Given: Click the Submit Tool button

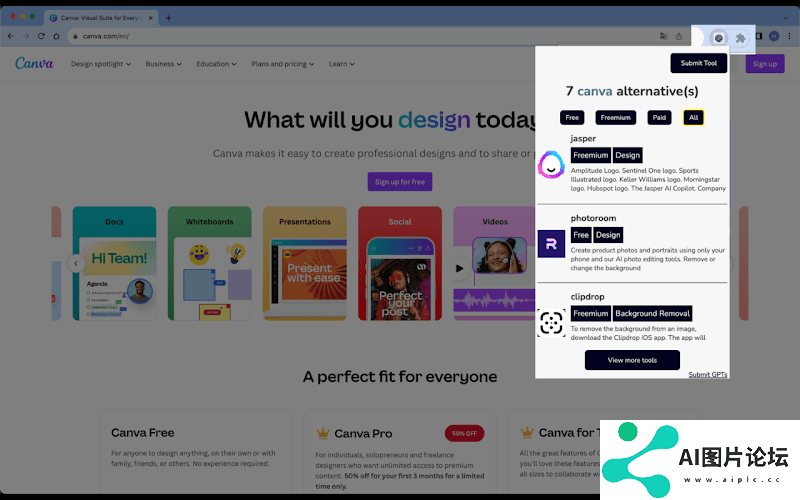Looking at the screenshot, I should (698, 63).
